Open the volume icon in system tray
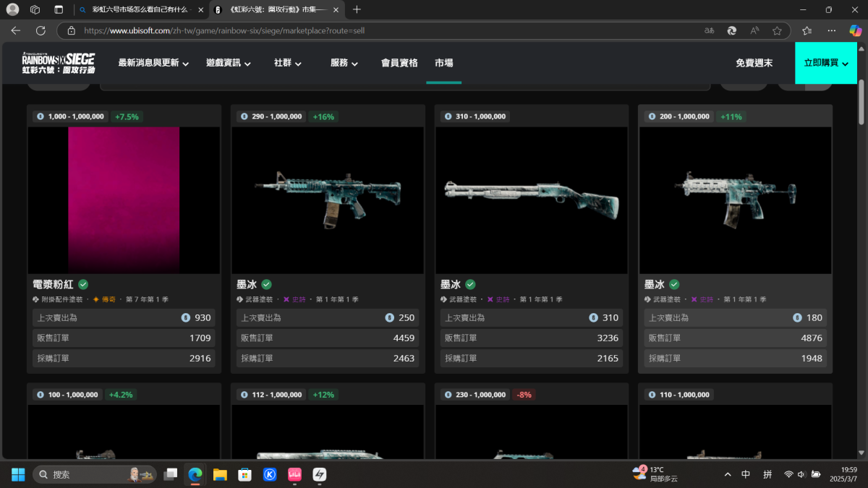The image size is (868, 488). pyautogui.click(x=801, y=474)
